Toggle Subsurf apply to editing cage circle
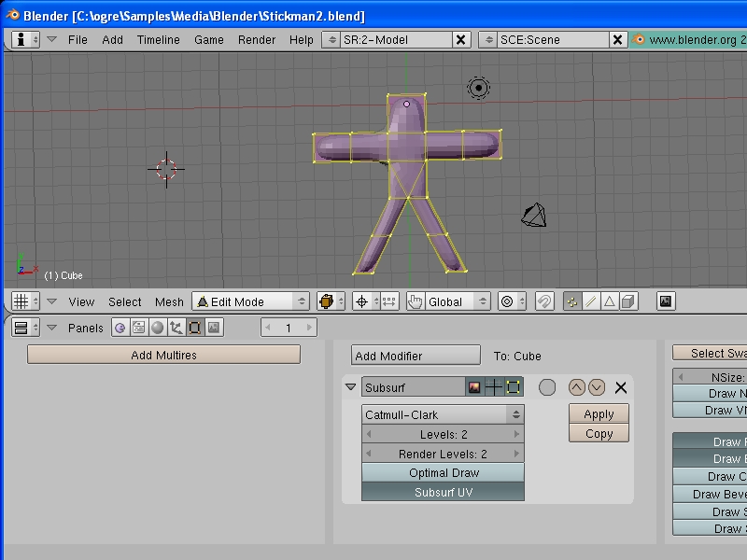The height and width of the screenshot is (560, 747). tap(547, 387)
